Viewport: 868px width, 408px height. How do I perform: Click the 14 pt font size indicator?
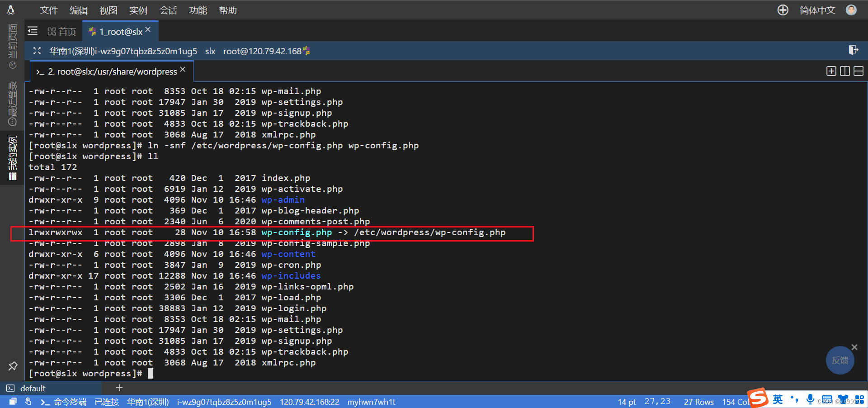point(626,402)
